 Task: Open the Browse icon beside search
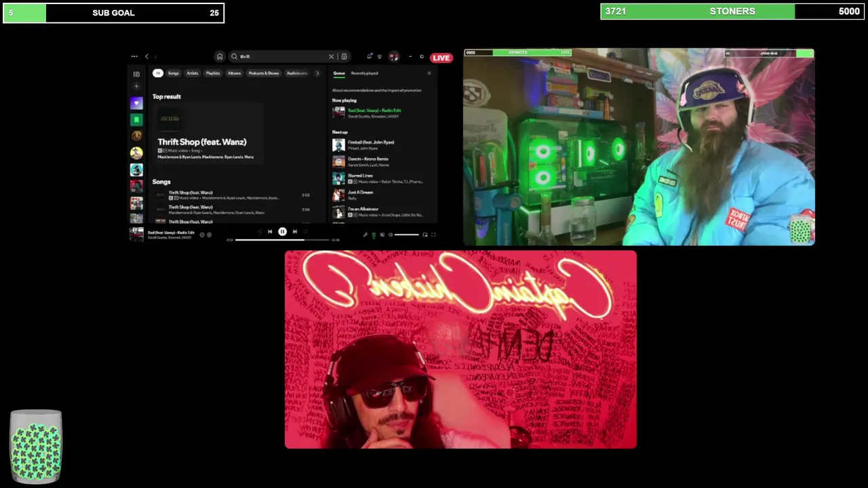(x=344, y=56)
